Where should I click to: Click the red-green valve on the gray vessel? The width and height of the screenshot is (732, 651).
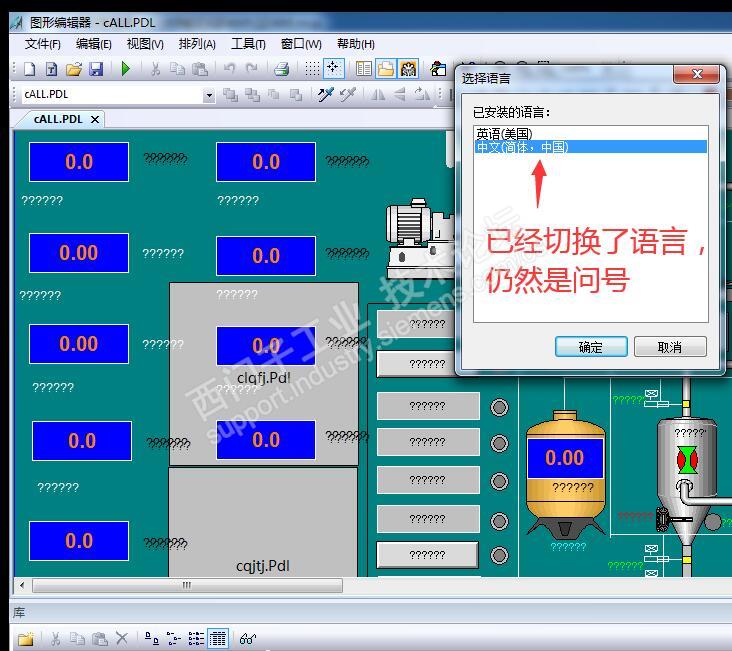coord(687,460)
